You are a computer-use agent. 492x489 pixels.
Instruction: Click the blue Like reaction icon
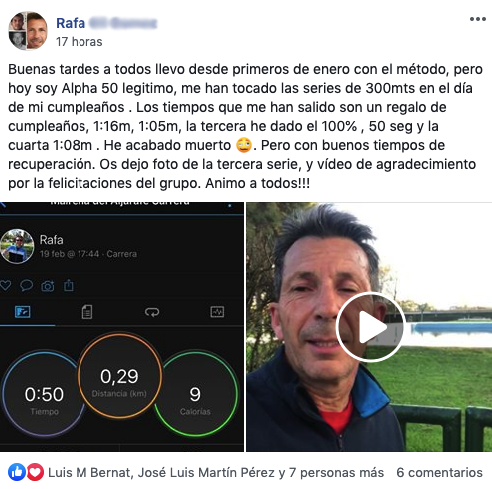(x=17, y=472)
